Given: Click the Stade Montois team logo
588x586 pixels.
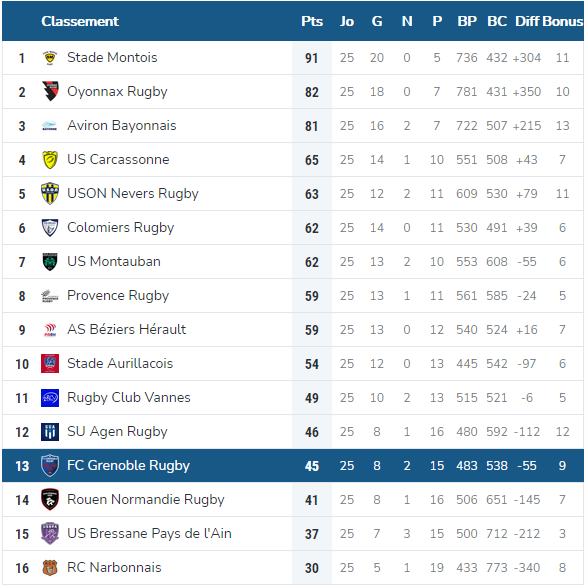Looking at the screenshot, I should (x=50, y=58).
